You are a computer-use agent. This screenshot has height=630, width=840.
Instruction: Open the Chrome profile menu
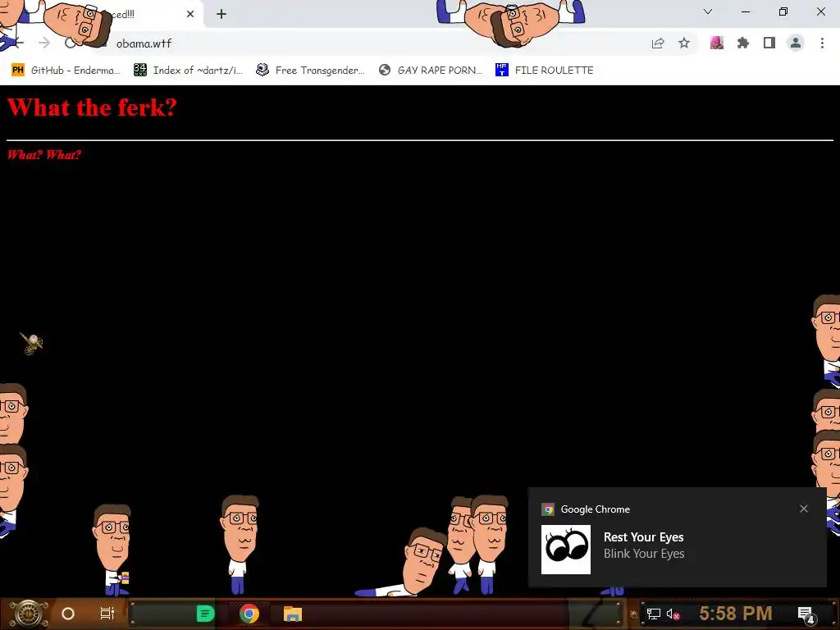click(x=796, y=43)
